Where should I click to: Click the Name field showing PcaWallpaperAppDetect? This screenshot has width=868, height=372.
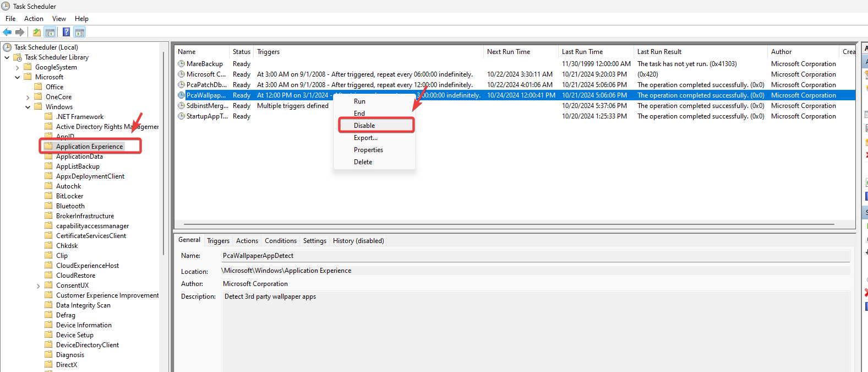pyautogui.click(x=536, y=256)
